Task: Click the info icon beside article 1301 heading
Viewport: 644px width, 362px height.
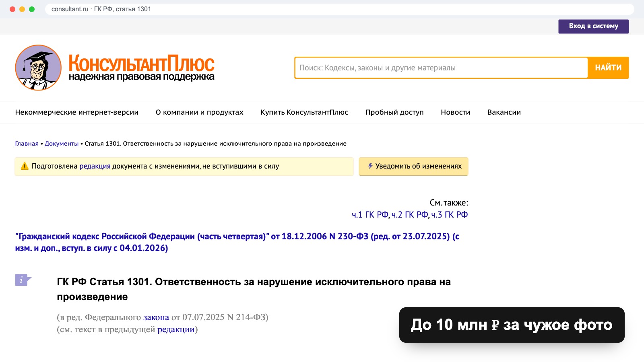Action: point(23,280)
